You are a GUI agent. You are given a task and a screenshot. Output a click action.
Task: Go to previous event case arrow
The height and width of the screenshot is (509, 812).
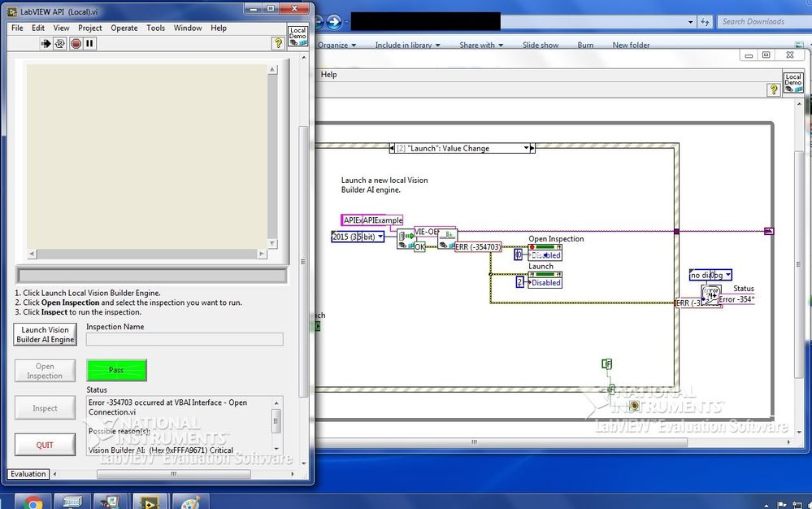pyautogui.click(x=392, y=148)
